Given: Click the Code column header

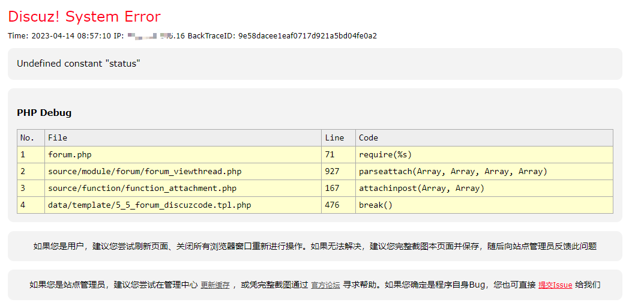Looking at the screenshot, I should click(369, 137).
